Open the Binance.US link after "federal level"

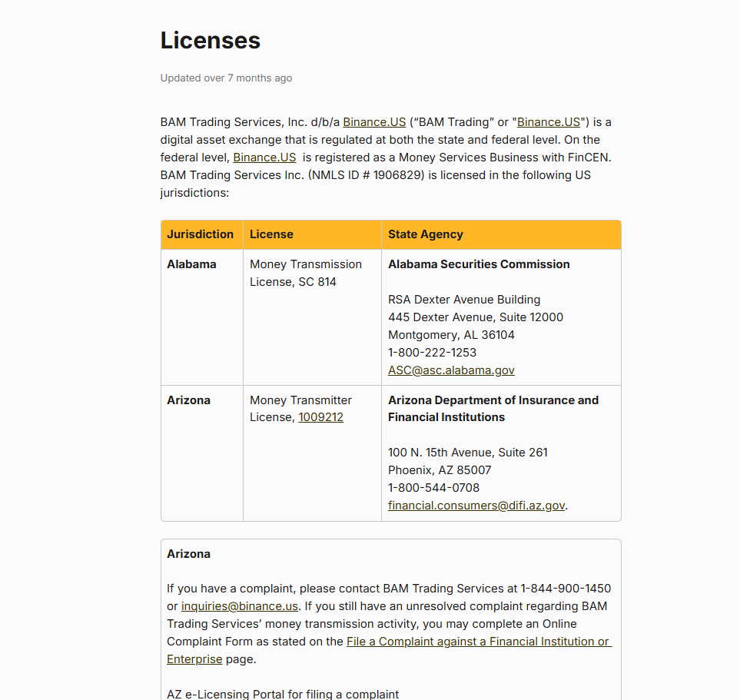click(x=264, y=158)
